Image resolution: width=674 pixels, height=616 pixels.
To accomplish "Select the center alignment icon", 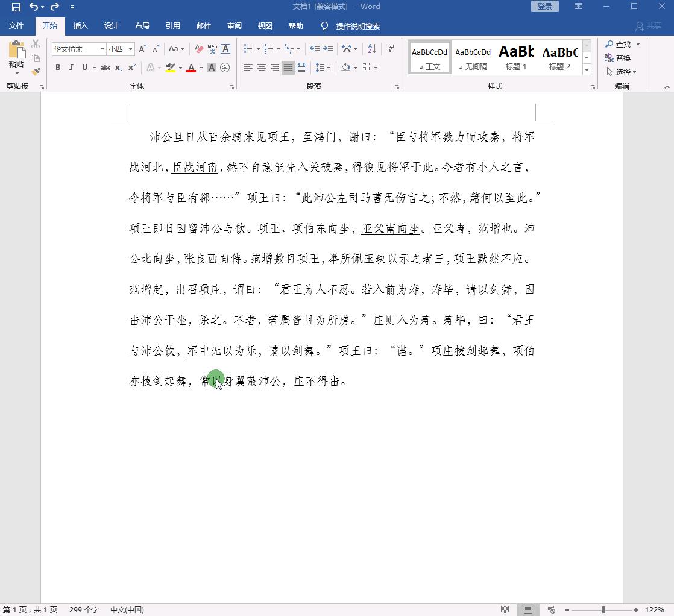I will pyautogui.click(x=260, y=68).
